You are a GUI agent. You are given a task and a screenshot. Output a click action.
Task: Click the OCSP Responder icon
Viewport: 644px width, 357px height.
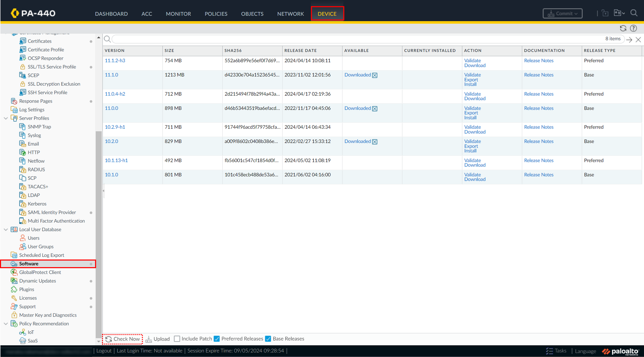click(x=23, y=58)
